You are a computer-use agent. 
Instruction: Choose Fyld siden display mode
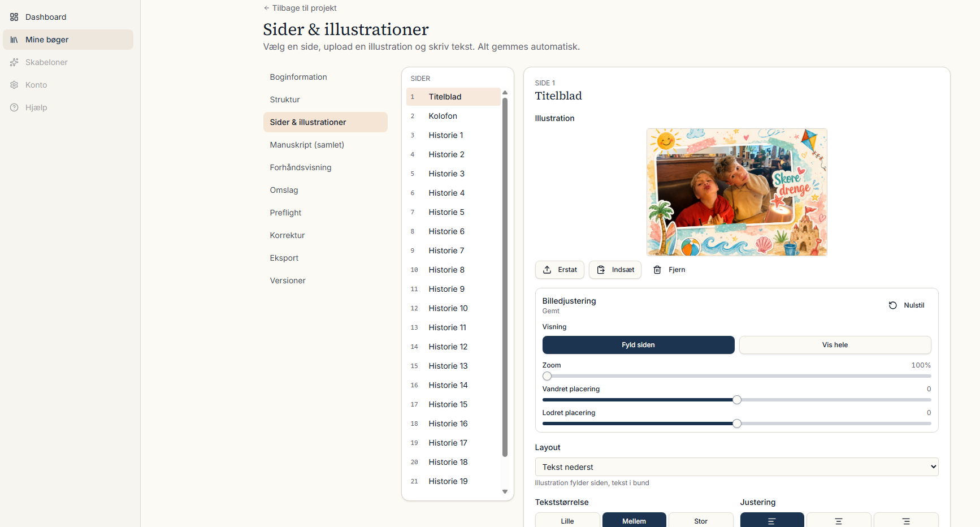638,345
